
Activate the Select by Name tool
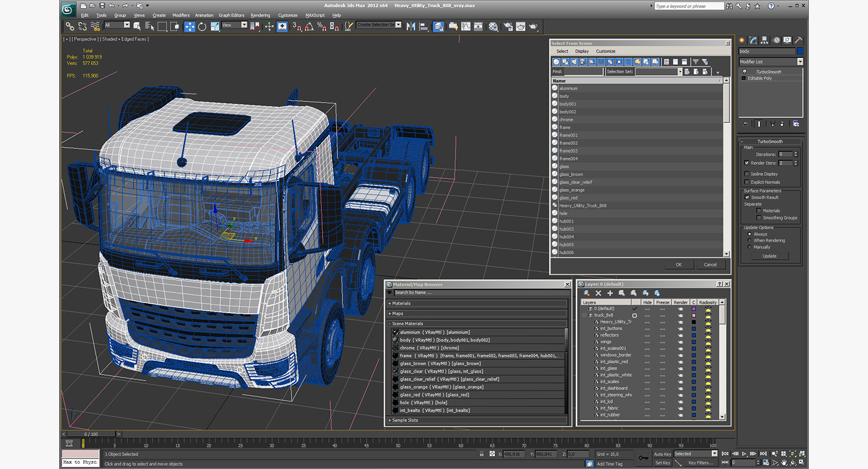click(149, 26)
